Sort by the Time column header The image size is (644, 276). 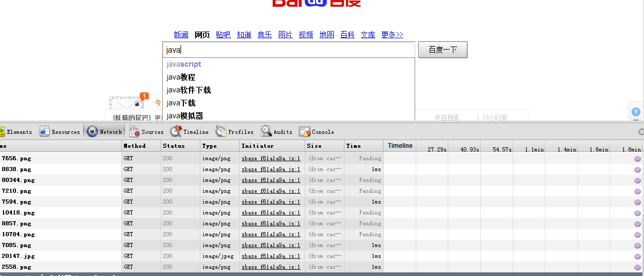click(x=364, y=146)
